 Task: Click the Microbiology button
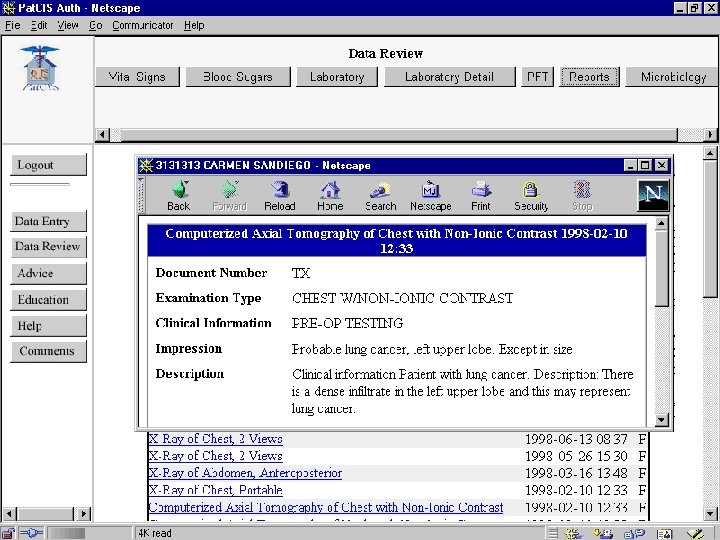(673, 77)
